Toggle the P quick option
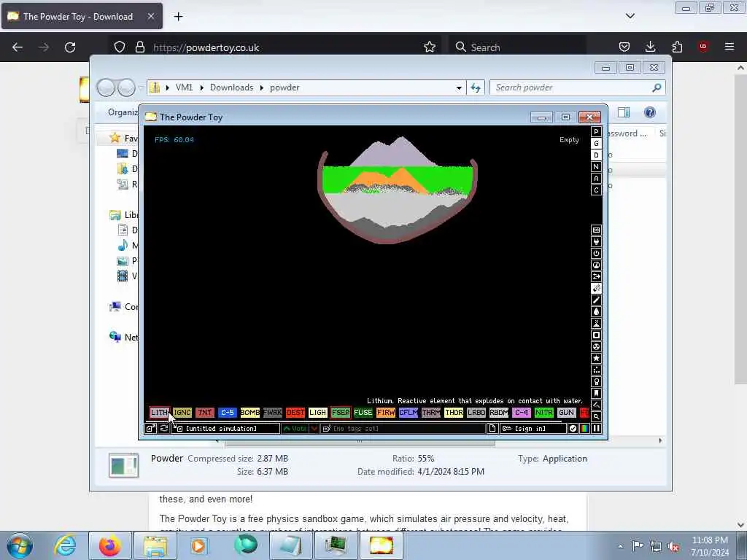This screenshot has height=560, width=747. (x=596, y=132)
